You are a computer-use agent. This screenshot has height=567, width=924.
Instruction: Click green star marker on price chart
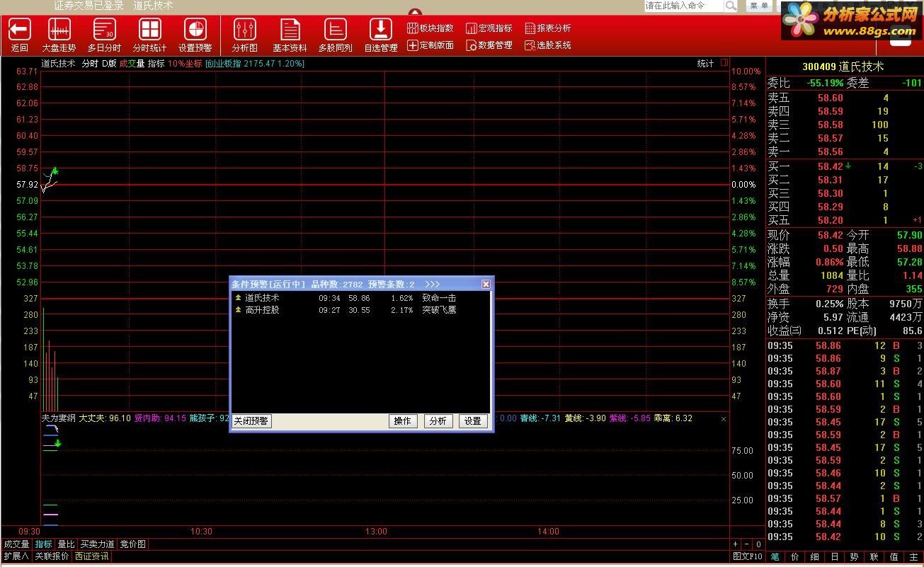pyautogui.click(x=55, y=171)
